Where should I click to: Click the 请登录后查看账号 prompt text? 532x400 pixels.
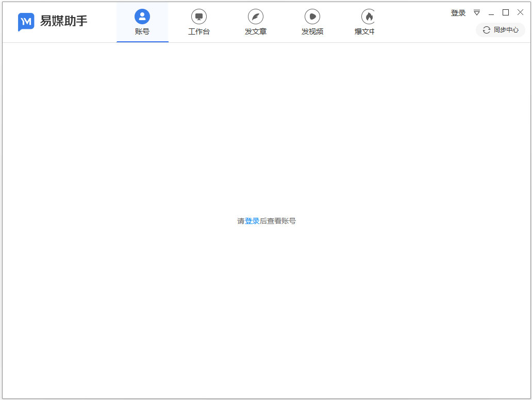tap(266, 221)
